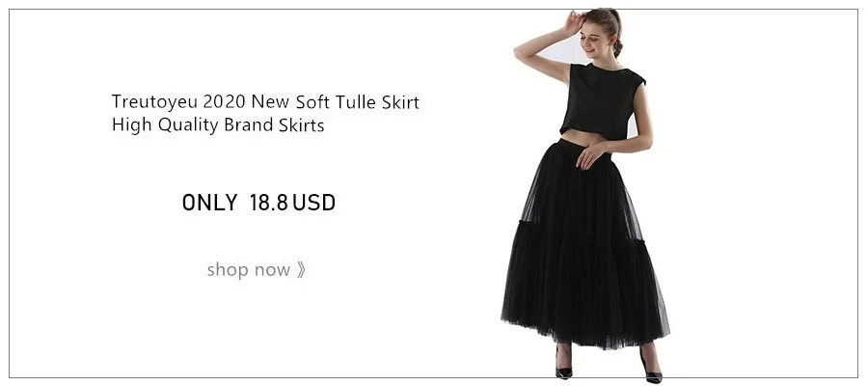The width and height of the screenshot is (868, 386).
Task: Select the 'High Quality Brand Skirts' text line
Action: pos(218,125)
